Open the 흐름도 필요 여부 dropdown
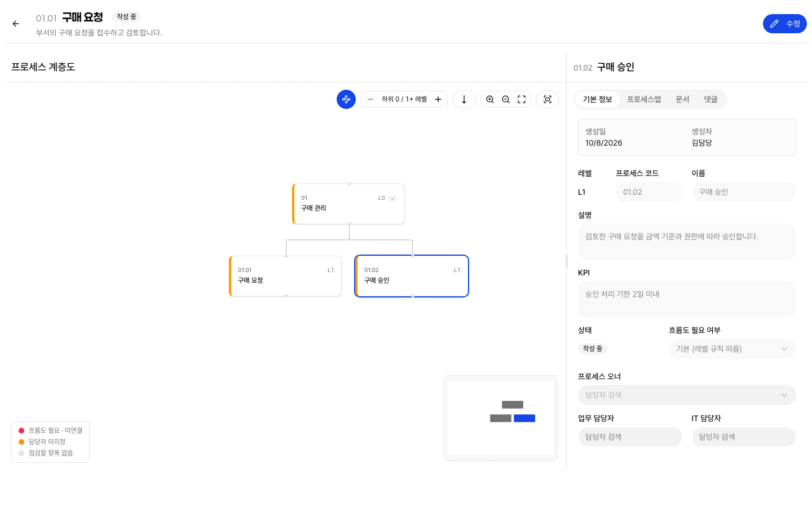 click(732, 349)
